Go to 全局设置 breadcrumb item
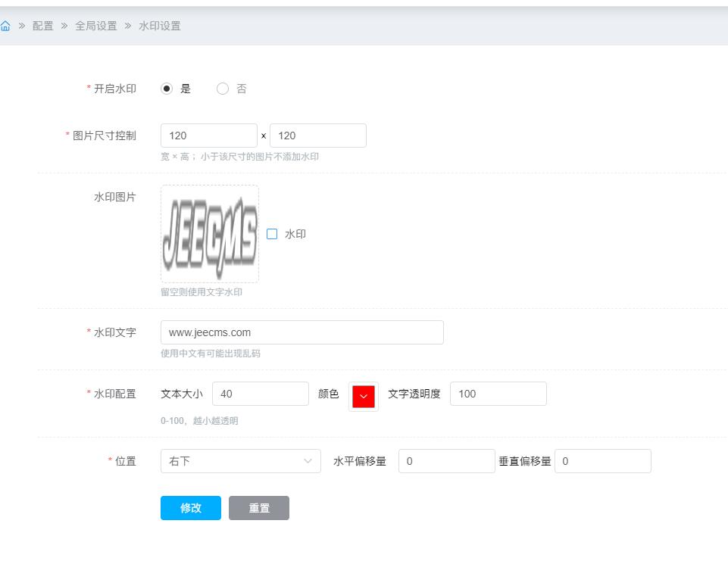The width and height of the screenshot is (728, 561). (x=96, y=26)
